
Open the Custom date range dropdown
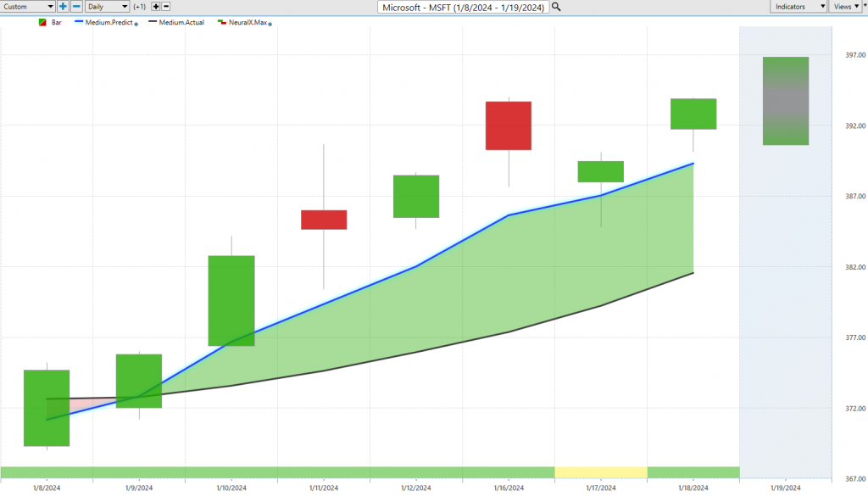pyautogui.click(x=28, y=6)
